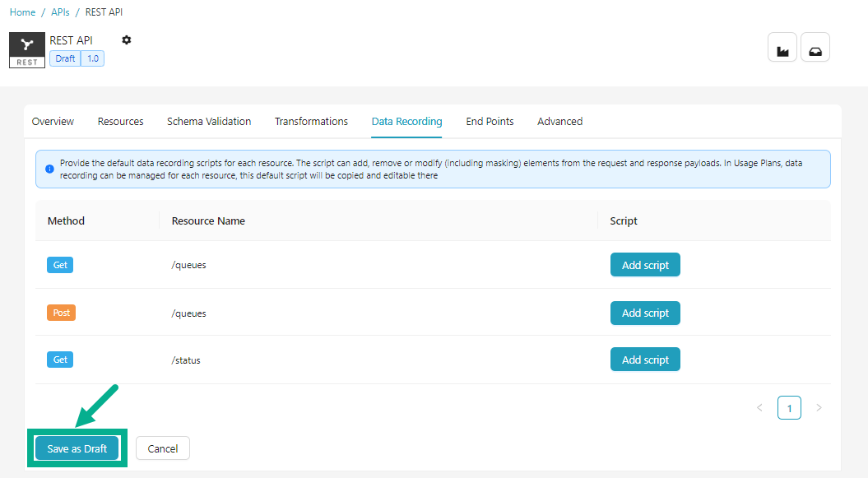The width and height of the screenshot is (868, 478).
Task: Select the Transformations tab
Action: coord(311,121)
